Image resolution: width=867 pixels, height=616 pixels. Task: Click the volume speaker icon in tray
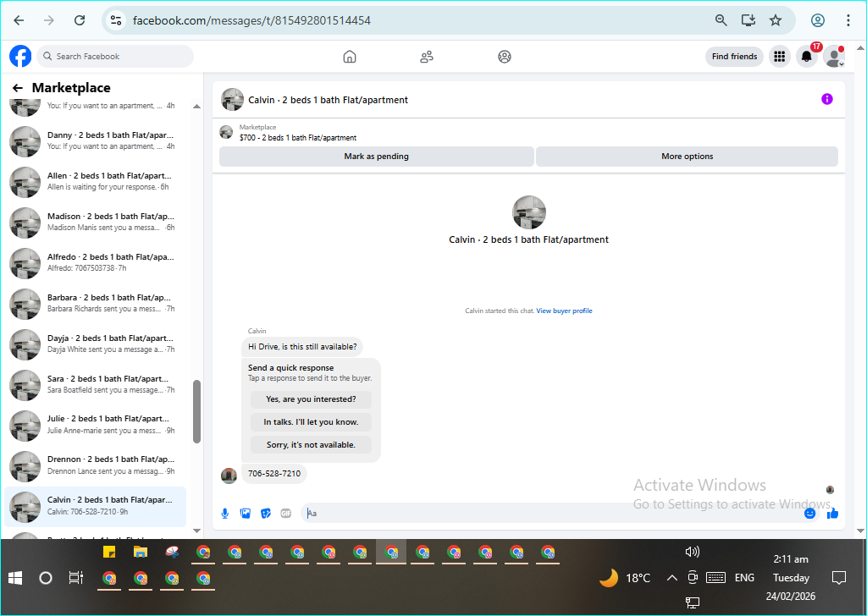coord(693,552)
